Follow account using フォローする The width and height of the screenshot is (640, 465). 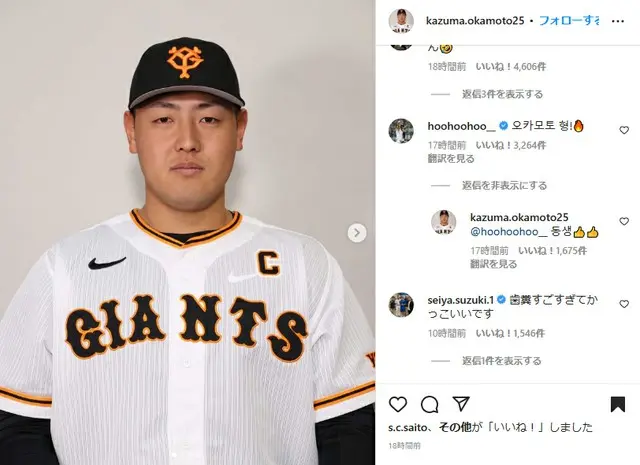click(569, 21)
